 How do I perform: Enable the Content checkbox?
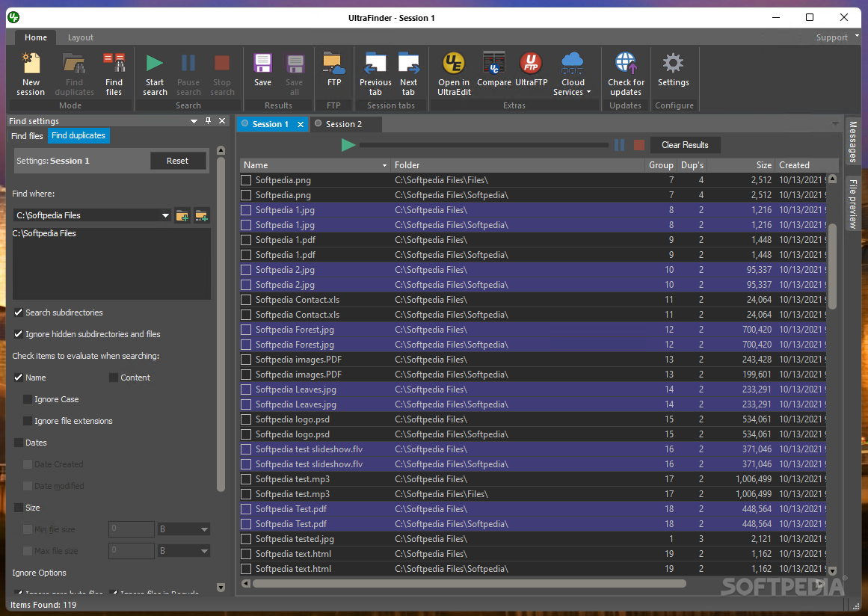coord(114,378)
